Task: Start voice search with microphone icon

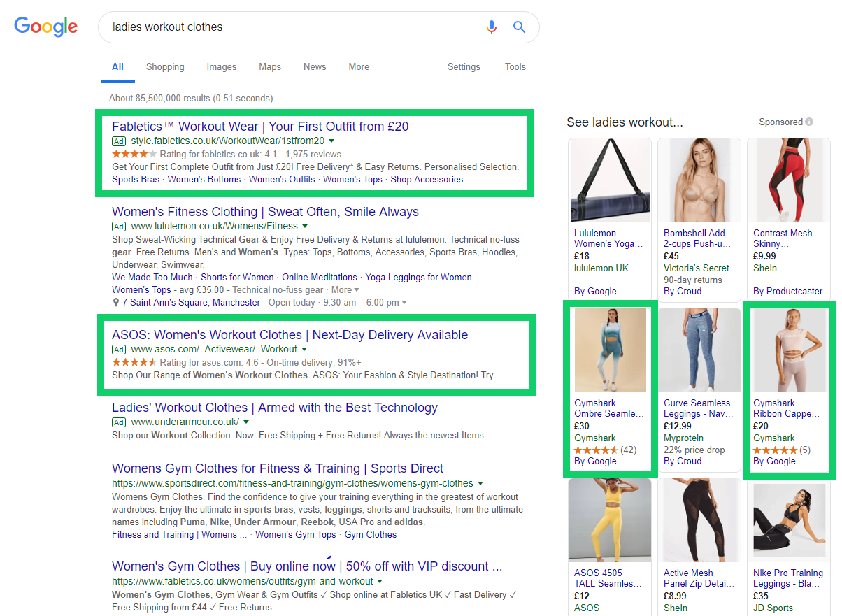Action: 492,27
